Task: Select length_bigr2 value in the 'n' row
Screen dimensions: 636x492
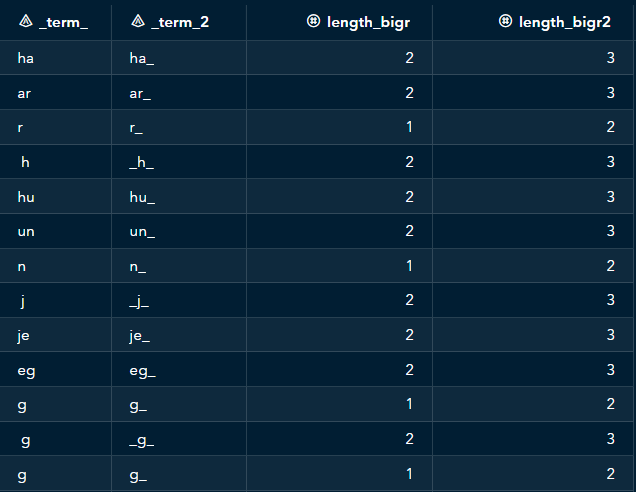Action: click(608, 267)
